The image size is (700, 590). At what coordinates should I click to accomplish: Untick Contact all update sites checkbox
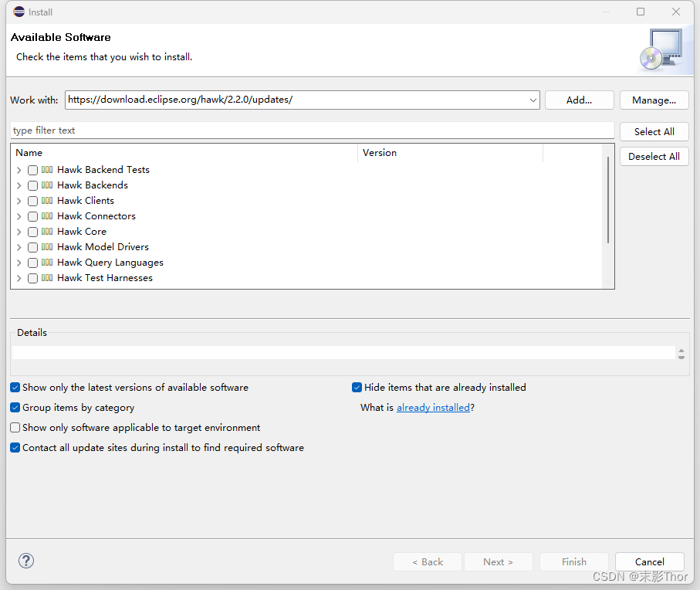pos(15,448)
